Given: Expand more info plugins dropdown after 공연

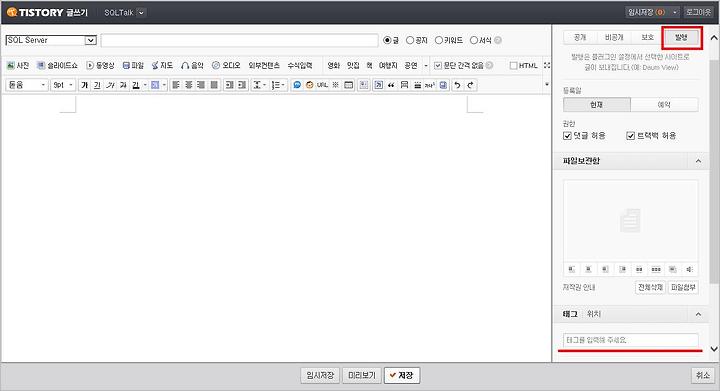Looking at the screenshot, I should pos(426,66).
